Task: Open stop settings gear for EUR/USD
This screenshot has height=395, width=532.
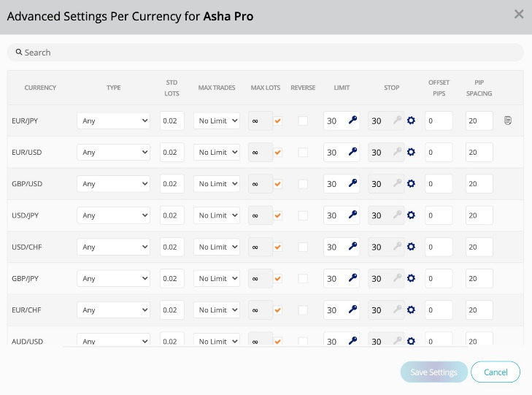Action: tap(411, 152)
